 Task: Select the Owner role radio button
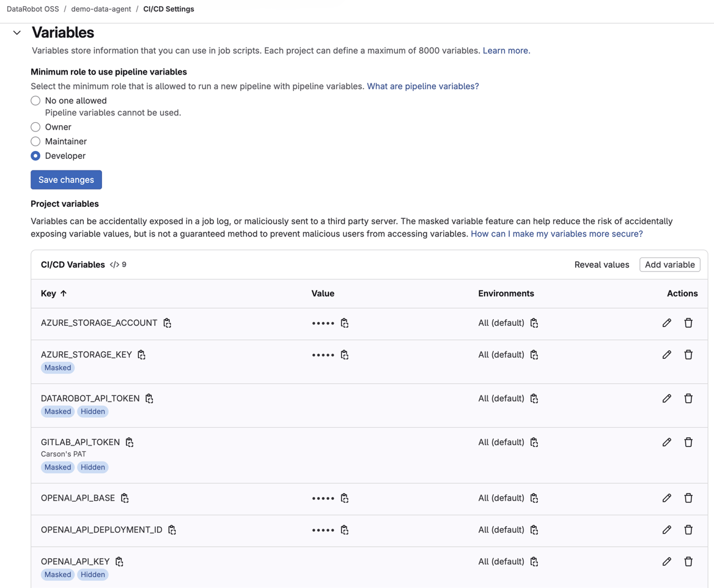(x=35, y=127)
